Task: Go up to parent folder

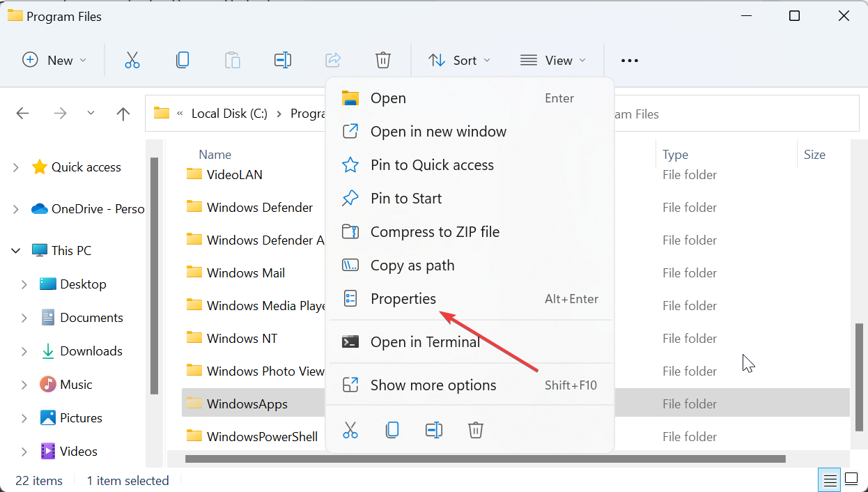Action: point(123,113)
